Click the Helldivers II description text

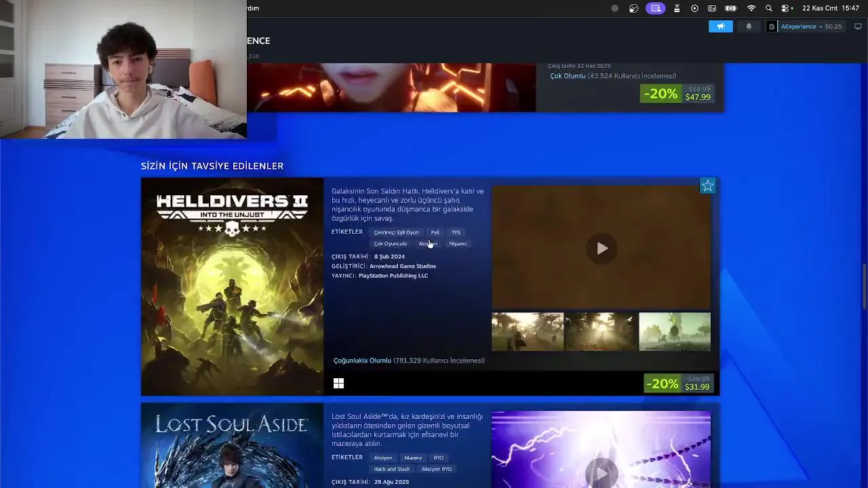[x=408, y=205]
